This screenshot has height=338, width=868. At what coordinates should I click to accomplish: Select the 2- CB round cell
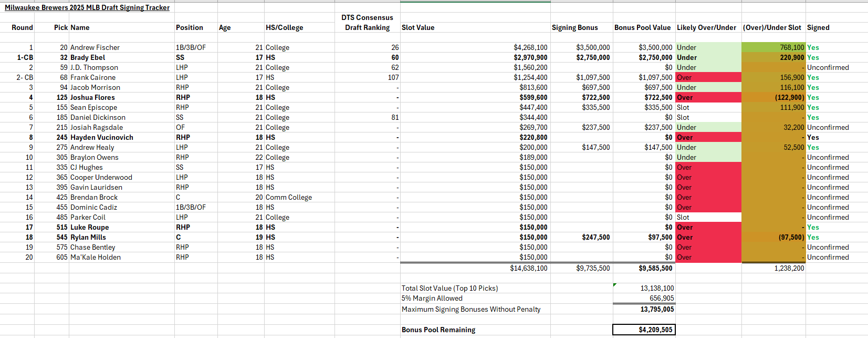point(25,78)
